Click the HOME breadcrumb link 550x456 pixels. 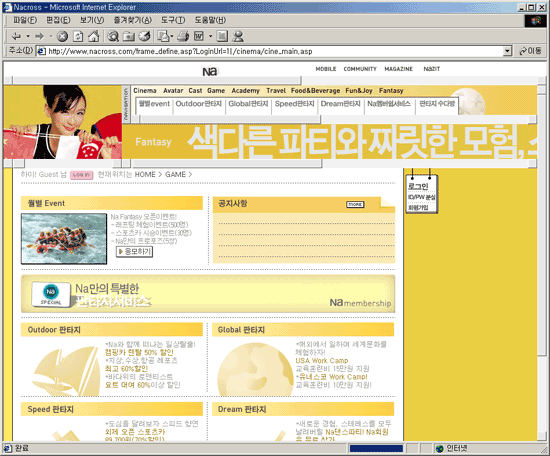[x=145, y=175]
